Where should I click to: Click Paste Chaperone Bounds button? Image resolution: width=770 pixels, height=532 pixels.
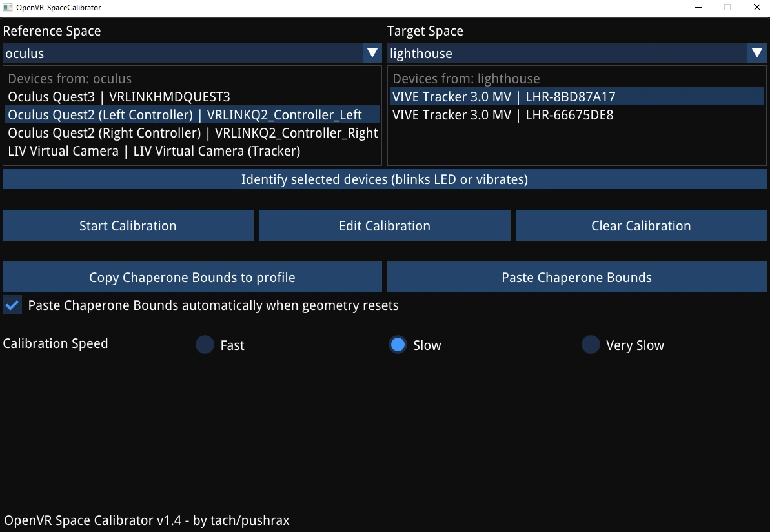coord(576,277)
